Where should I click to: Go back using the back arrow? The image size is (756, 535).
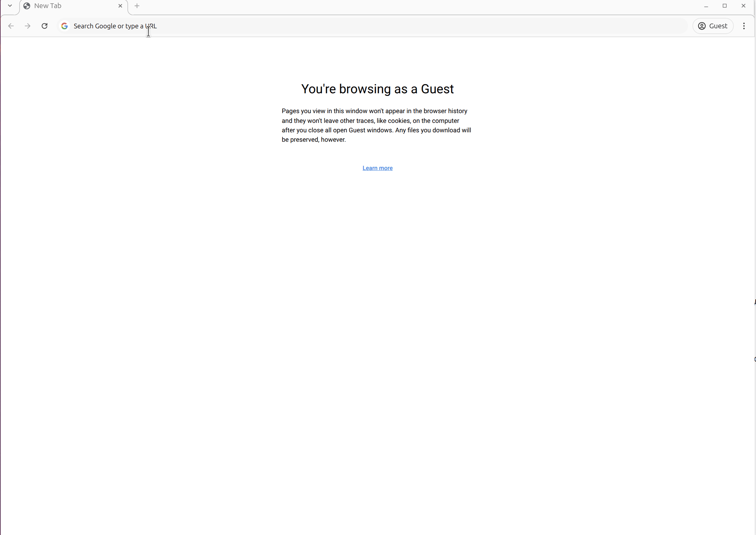11,26
